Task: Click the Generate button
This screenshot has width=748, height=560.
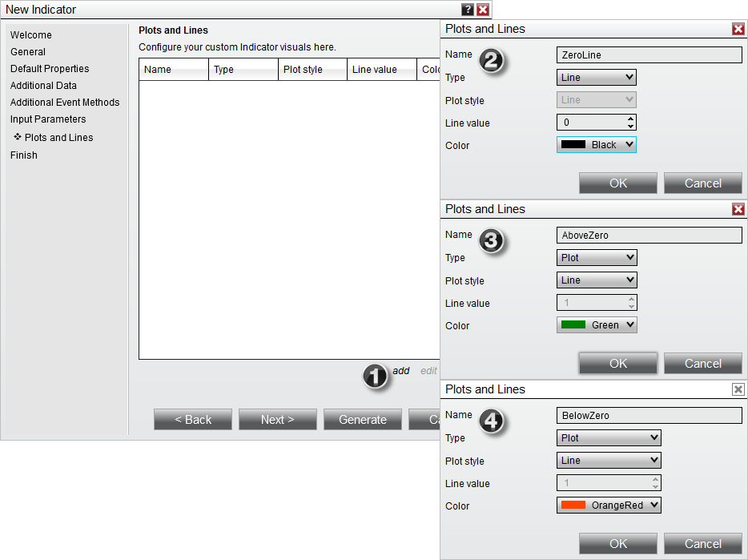Action: click(x=362, y=419)
